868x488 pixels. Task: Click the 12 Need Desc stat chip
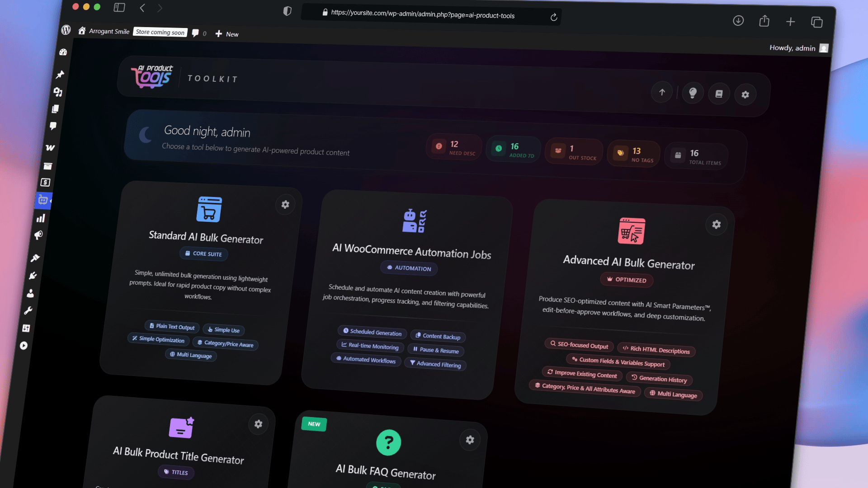(x=454, y=147)
